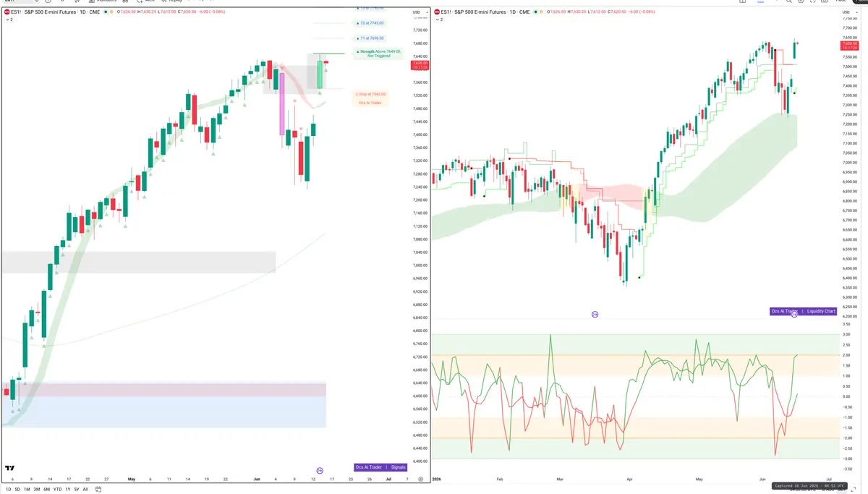Click red current price tag on right price axis

[850, 46]
